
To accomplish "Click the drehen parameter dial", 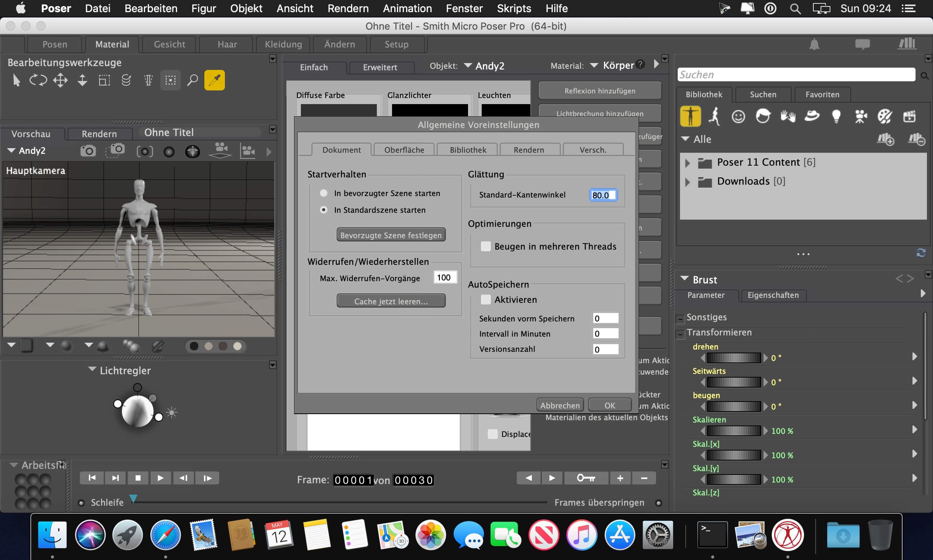I will pyautogui.click(x=734, y=358).
